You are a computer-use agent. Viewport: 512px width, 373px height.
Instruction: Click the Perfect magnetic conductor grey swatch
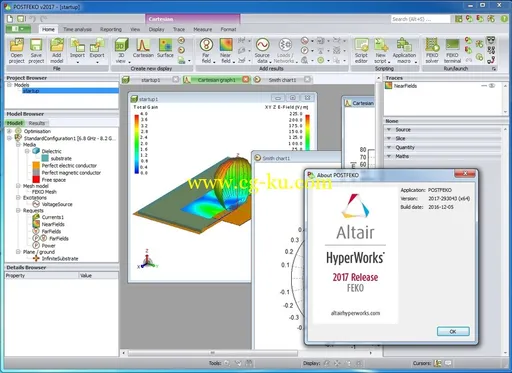point(36,173)
